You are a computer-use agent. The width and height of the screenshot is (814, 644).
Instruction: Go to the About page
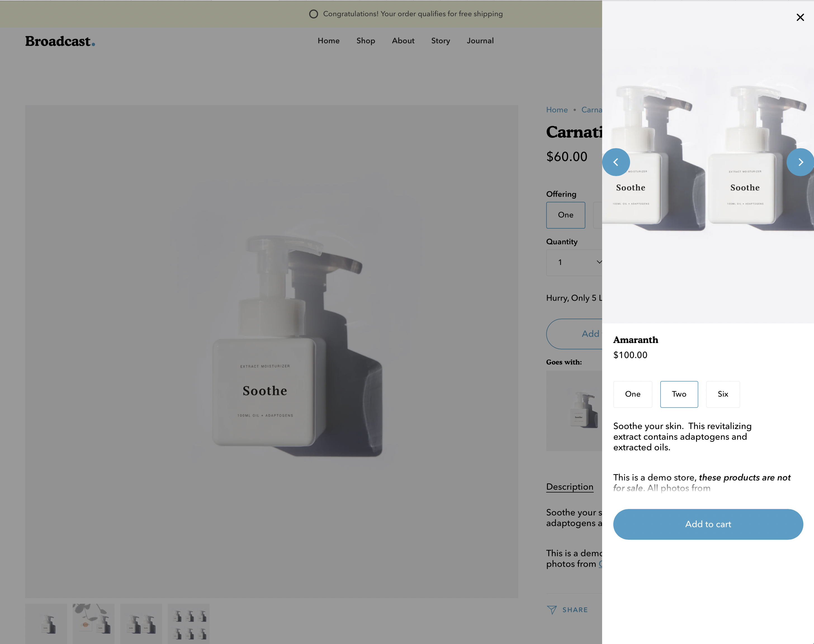[403, 41]
